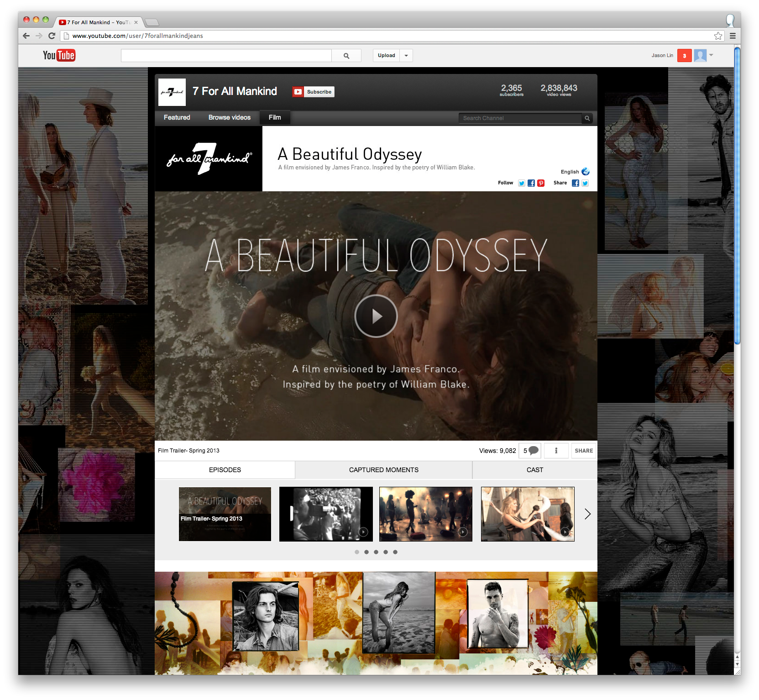This screenshot has height=700, width=759.
Task: Select the Film tab
Action: [x=275, y=117]
